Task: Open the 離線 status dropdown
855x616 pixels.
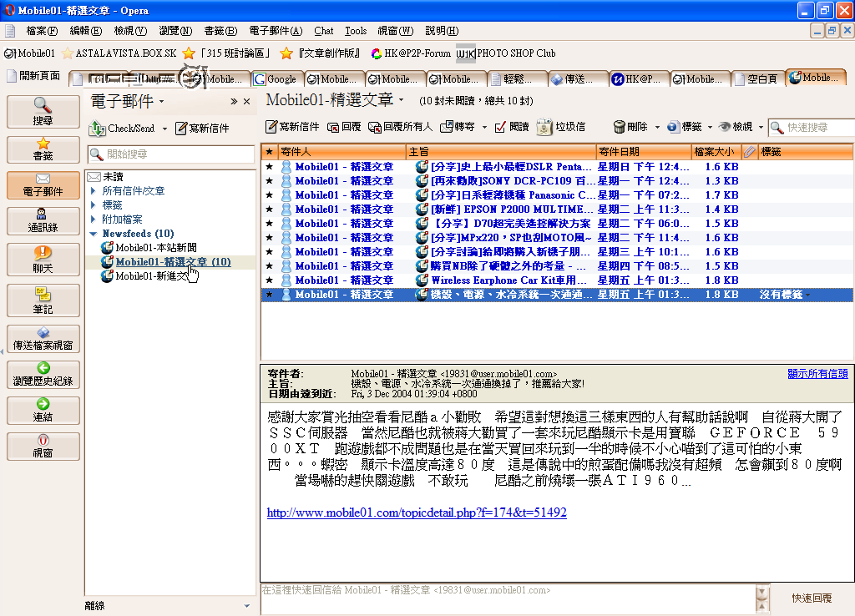Action: tap(246, 606)
